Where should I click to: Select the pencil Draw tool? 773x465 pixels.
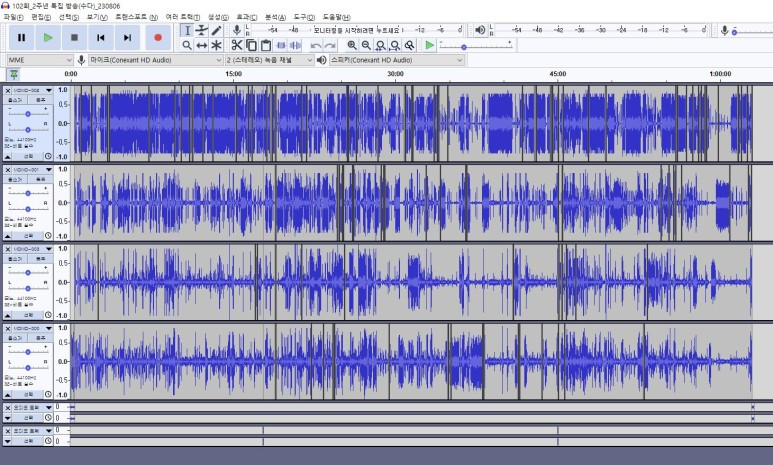(x=216, y=31)
